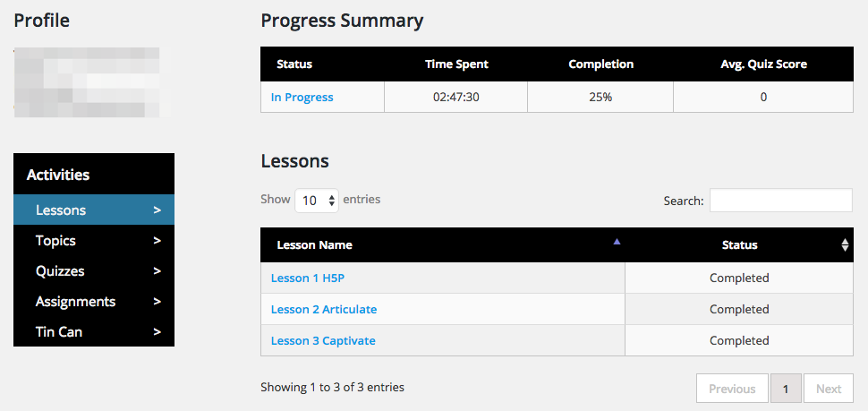Open the Lesson 3 Captivate link
This screenshot has width=868, height=411.
click(323, 341)
